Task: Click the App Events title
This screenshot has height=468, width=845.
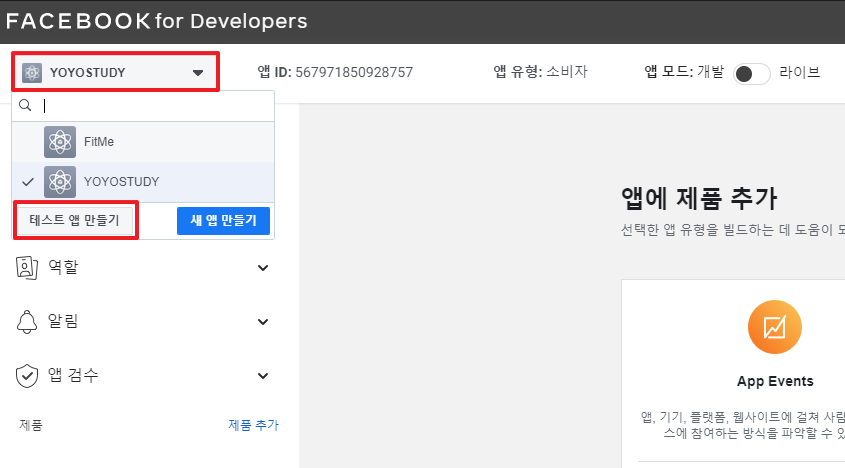Action: [775, 381]
